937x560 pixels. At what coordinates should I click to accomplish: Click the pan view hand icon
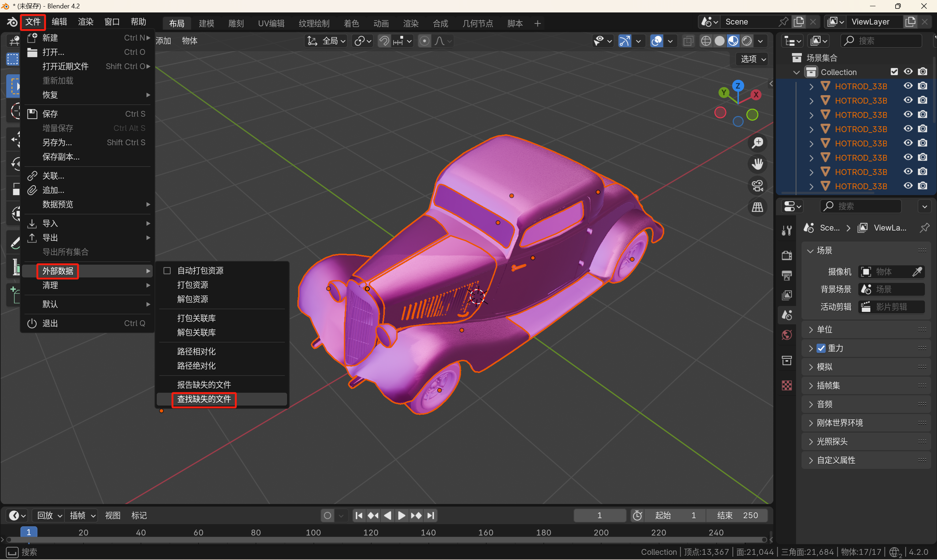(x=757, y=164)
